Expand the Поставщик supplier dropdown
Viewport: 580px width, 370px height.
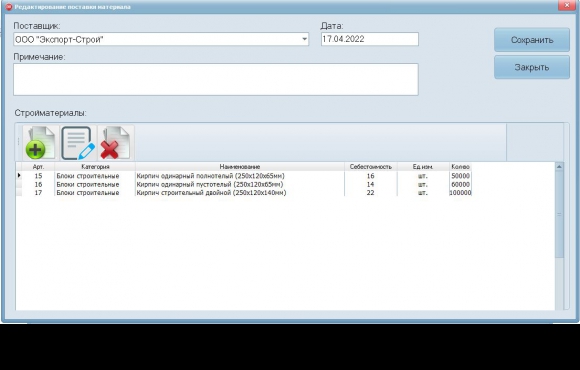pos(304,39)
